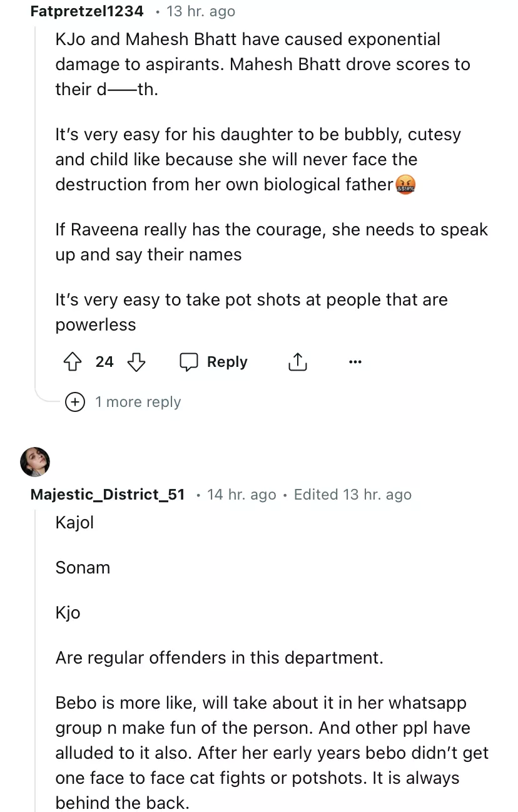The image size is (518, 812).
Task: Downvote Fatpretzel1234's comment
Action: click(136, 362)
